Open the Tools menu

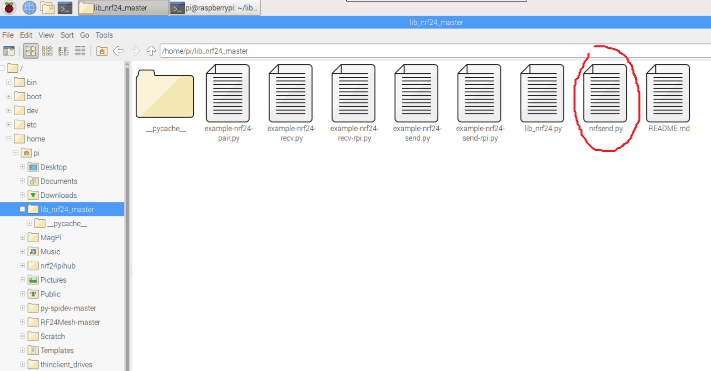coord(104,35)
